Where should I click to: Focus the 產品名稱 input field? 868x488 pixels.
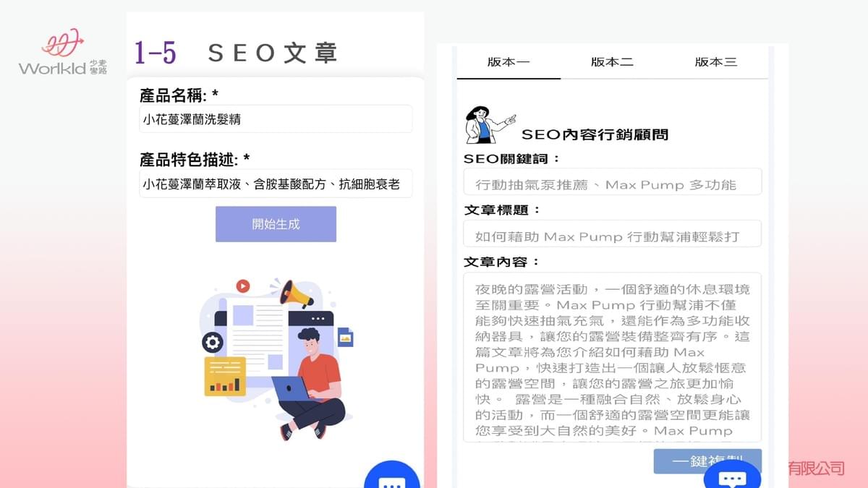coord(276,119)
